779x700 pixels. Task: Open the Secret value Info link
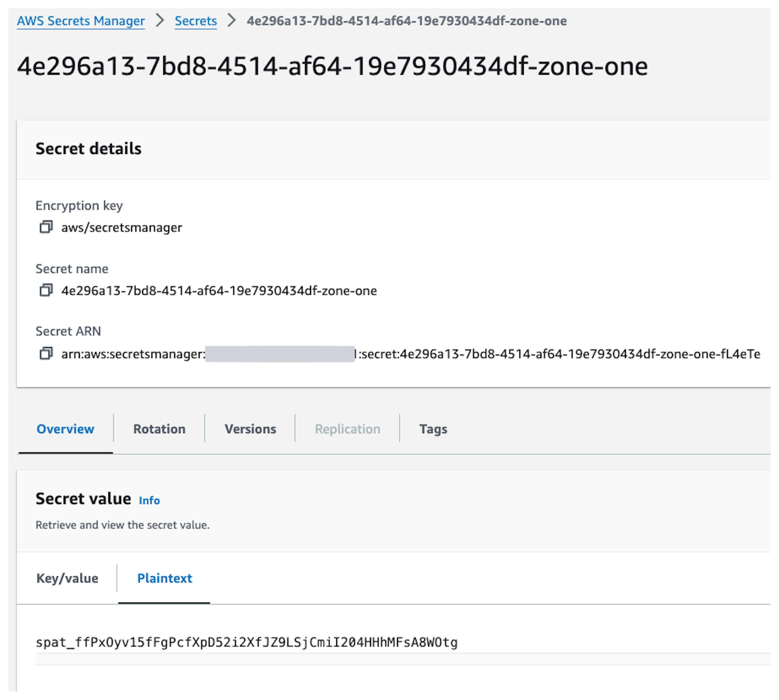pos(149,501)
